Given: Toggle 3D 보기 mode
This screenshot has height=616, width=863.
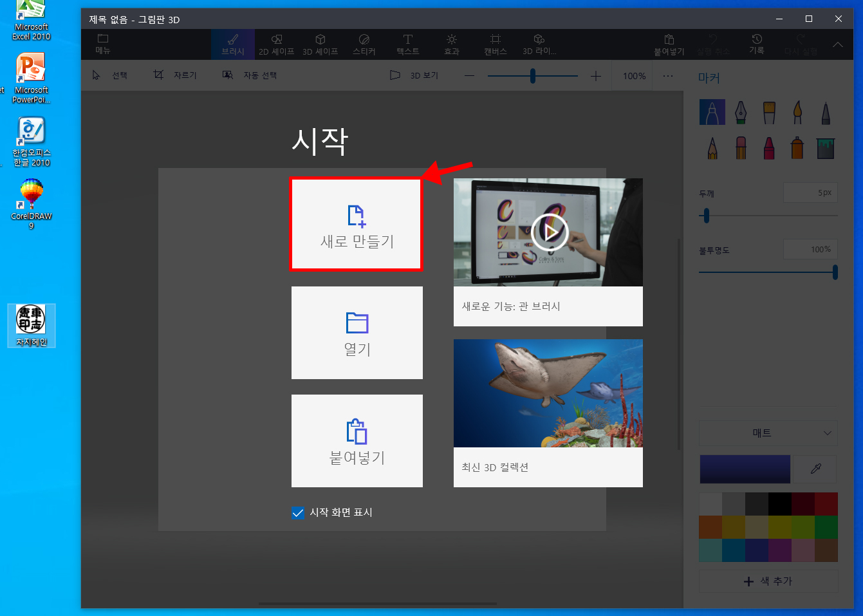Looking at the screenshot, I should pyautogui.click(x=414, y=76).
